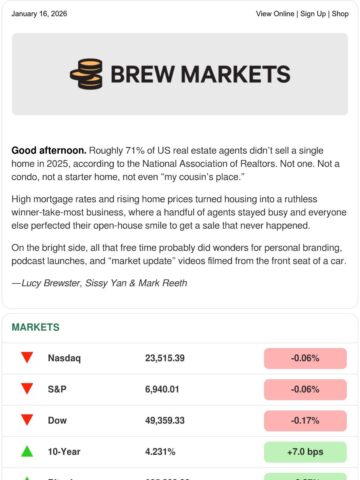The height and width of the screenshot is (480, 360).
Task: Click the red down arrow beside Dow
Action: (x=27, y=420)
